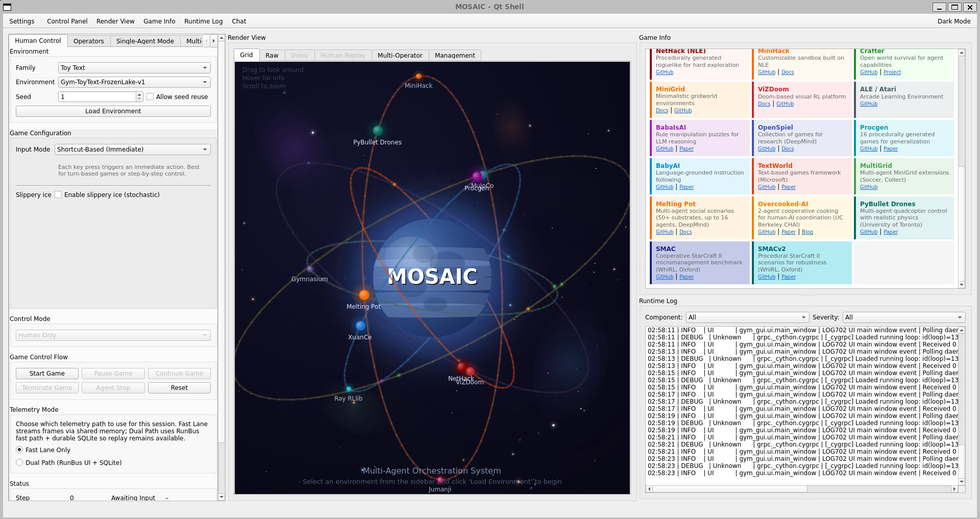The width and height of the screenshot is (980, 519).
Task: Open the Crafter Project link
Action: pyautogui.click(x=892, y=72)
